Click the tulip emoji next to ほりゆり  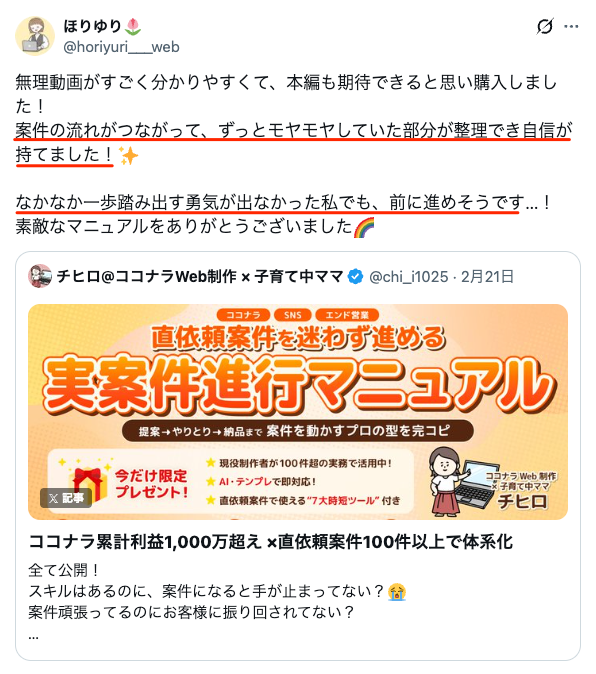click(x=133, y=26)
